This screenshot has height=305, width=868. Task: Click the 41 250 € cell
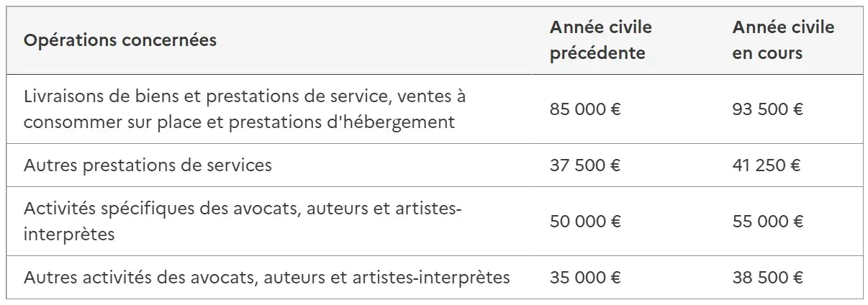[x=766, y=165]
